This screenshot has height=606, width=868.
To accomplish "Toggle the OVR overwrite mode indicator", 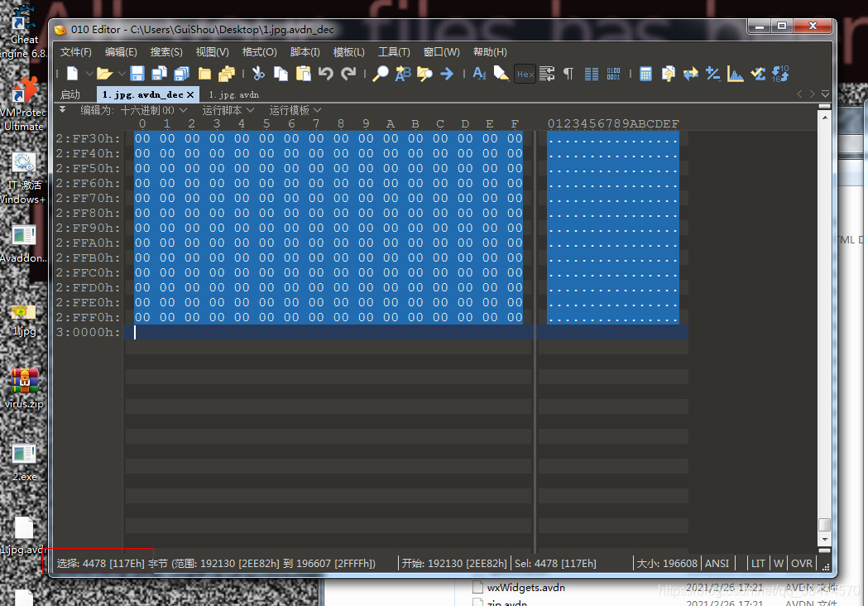I will (x=802, y=563).
